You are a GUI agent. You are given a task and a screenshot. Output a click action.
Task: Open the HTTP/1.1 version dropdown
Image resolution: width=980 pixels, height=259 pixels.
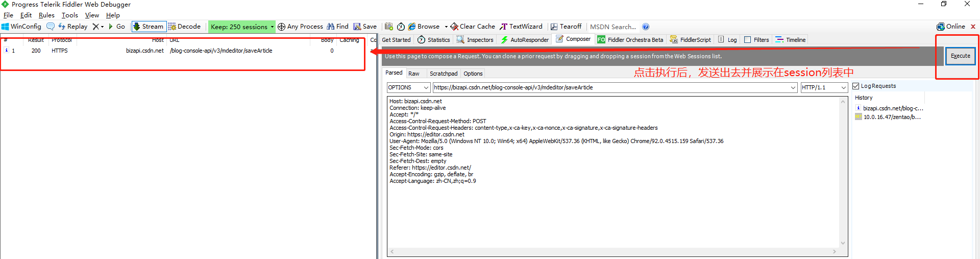[x=824, y=87]
